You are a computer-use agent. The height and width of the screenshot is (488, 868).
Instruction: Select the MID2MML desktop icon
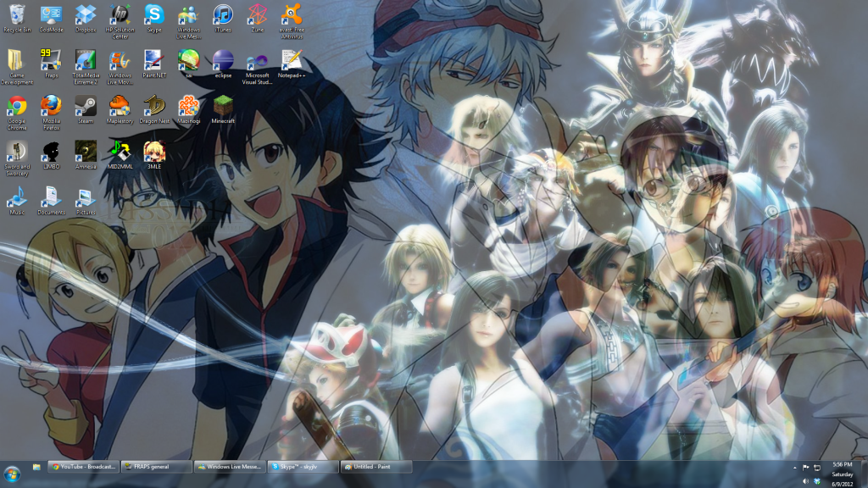coord(120,154)
